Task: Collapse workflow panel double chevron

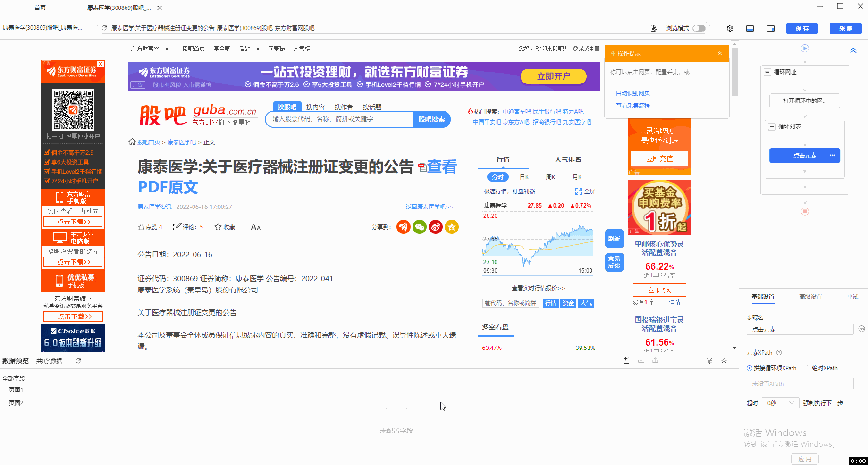Action: (x=853, y=50)
